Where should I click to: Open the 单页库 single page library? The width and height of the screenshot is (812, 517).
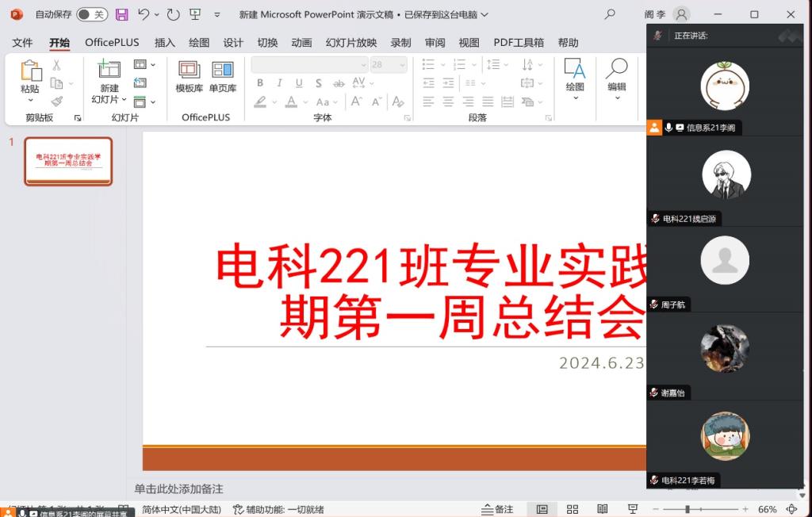point(223,77)
